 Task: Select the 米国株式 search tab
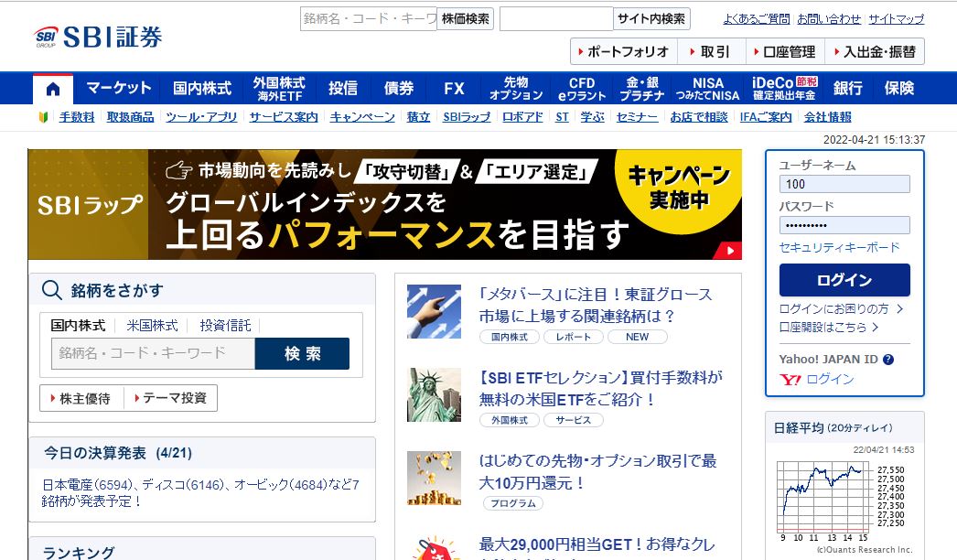(152, 325)
